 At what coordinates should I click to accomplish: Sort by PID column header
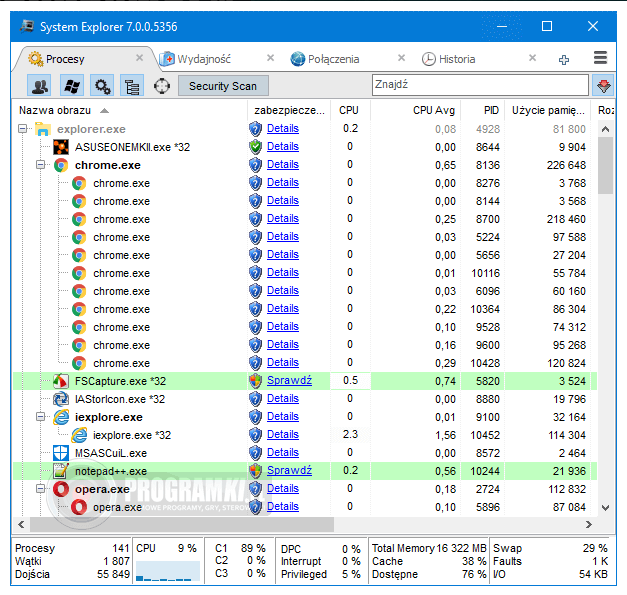[x=483, y=110]
